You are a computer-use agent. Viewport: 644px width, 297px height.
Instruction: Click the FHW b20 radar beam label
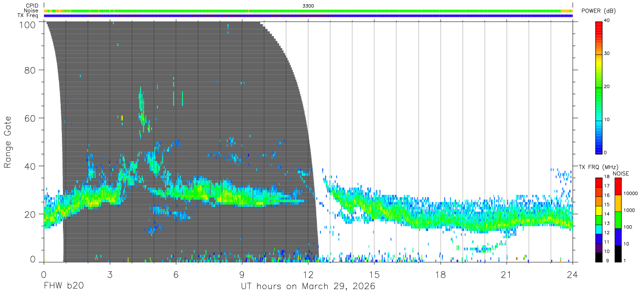coord(63,287)
